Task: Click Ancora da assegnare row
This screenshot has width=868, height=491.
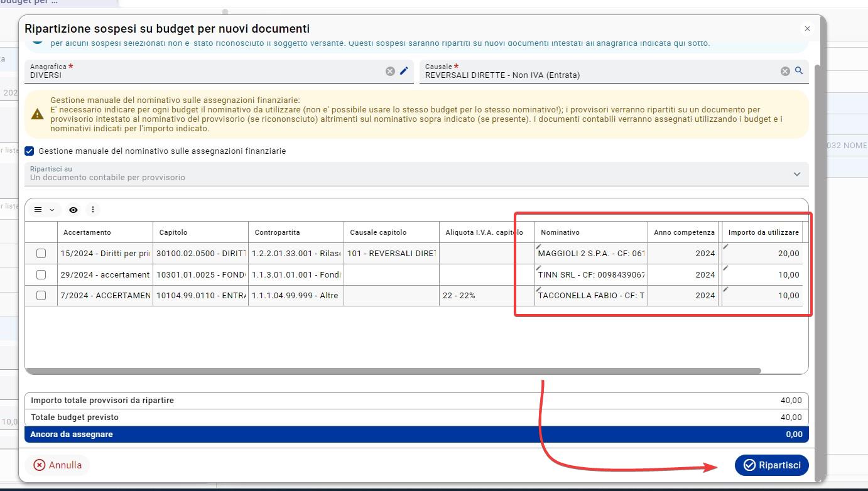Action: [x=416, y=434]
